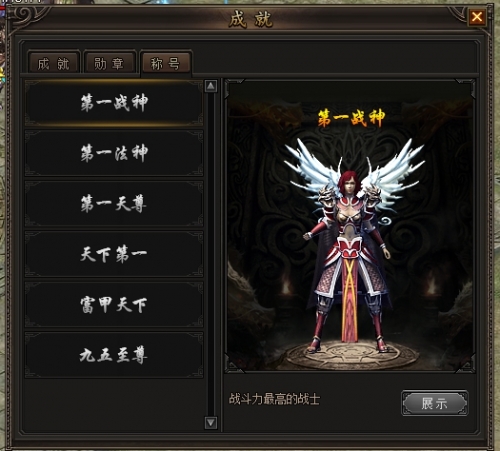
Task: Select the 天下第一 title
Action: click(114, 254)
